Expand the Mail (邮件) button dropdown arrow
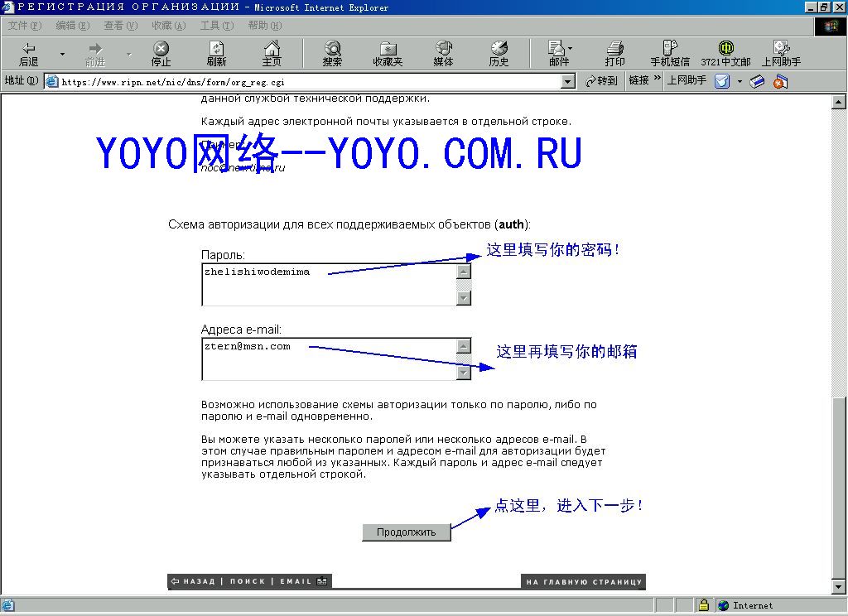This screenshot has height=616, width=848. (570, 48)
